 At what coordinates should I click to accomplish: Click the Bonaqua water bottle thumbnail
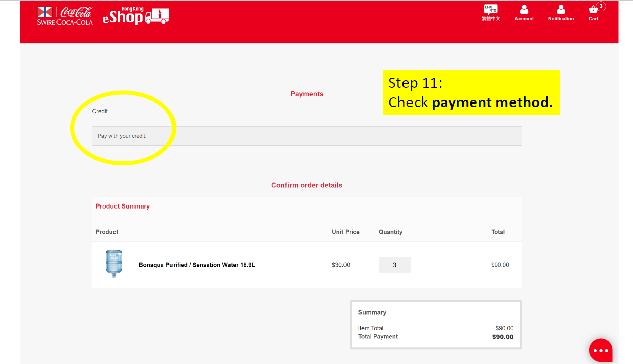point(113,263)
